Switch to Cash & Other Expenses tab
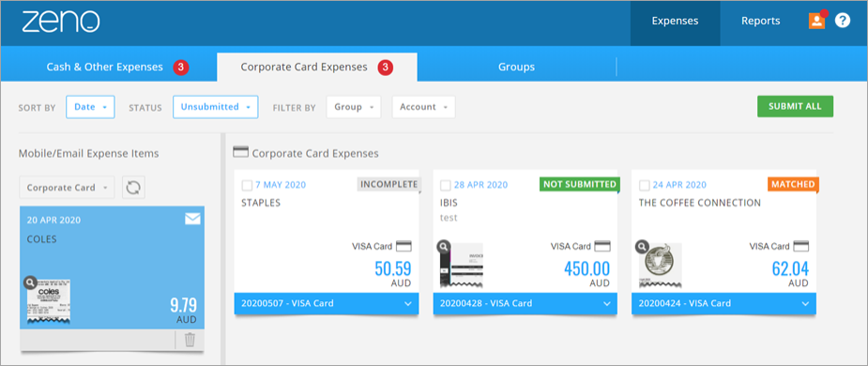868x366 pixels. pyautogui.click(x=105, y=67)
